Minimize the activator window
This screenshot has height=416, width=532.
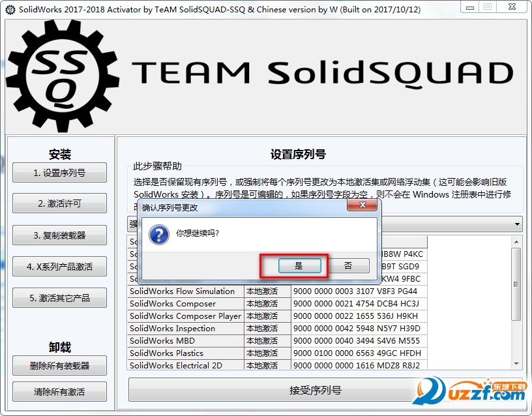[470, 7]
